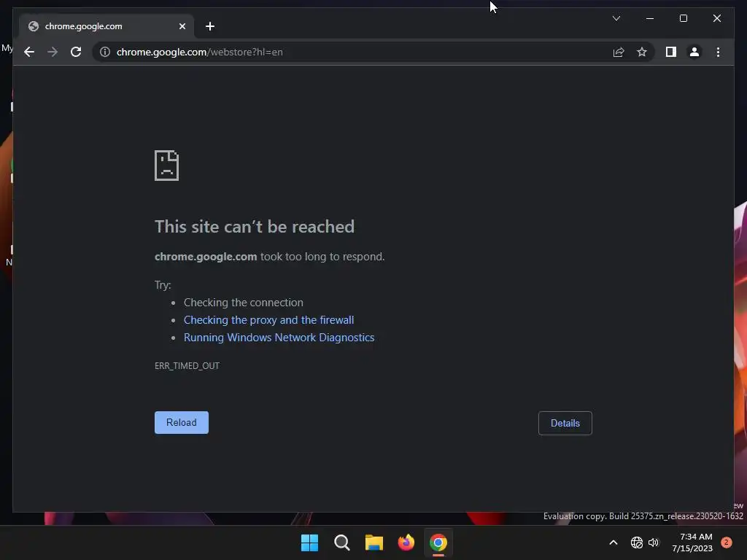This screenshot has height=560, width=747.
Task: Bookmark this tab with the star icon
Action: (x=642, y=52)
